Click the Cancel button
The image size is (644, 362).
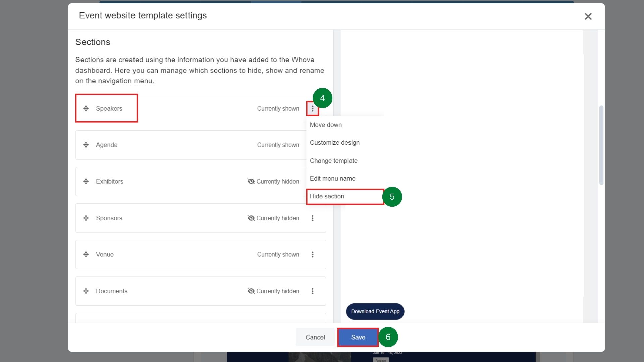(315, 337)
